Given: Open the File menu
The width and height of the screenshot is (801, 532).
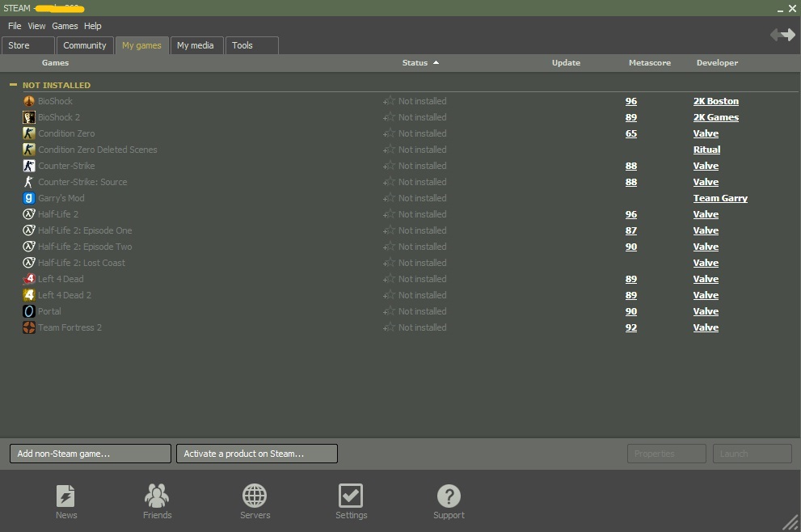Looking at the screenshot, I should (15, 26).
